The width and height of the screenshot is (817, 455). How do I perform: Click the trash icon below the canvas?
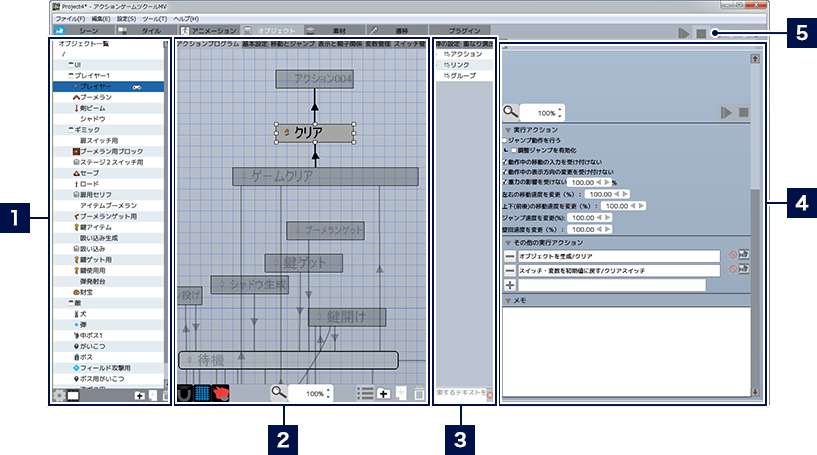(418, 394)
